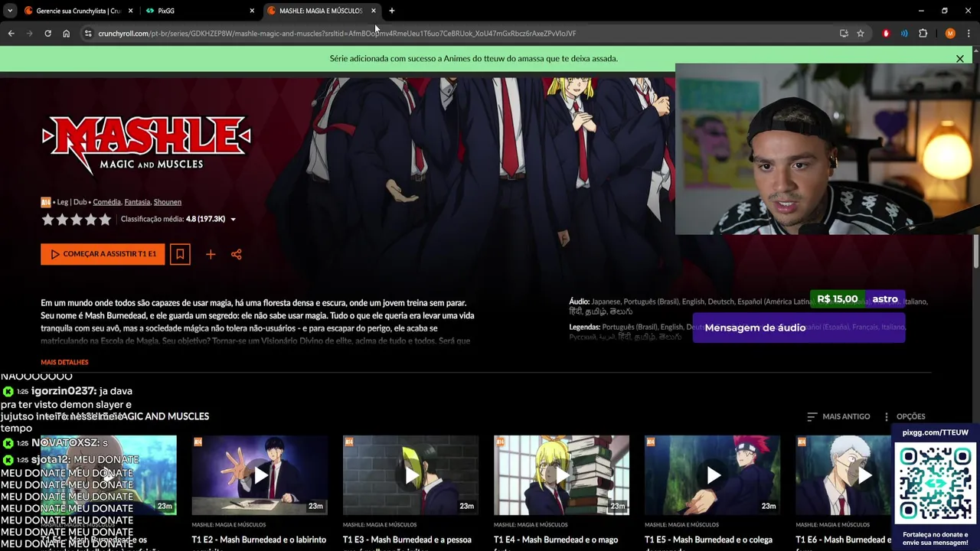Open the tab search dropdown

point(10,11)
